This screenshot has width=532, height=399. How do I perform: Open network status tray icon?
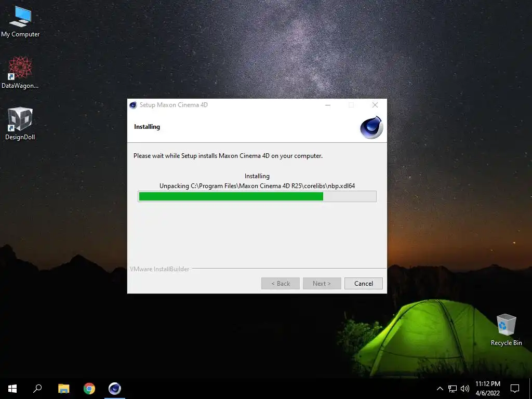tap(453, 389)
